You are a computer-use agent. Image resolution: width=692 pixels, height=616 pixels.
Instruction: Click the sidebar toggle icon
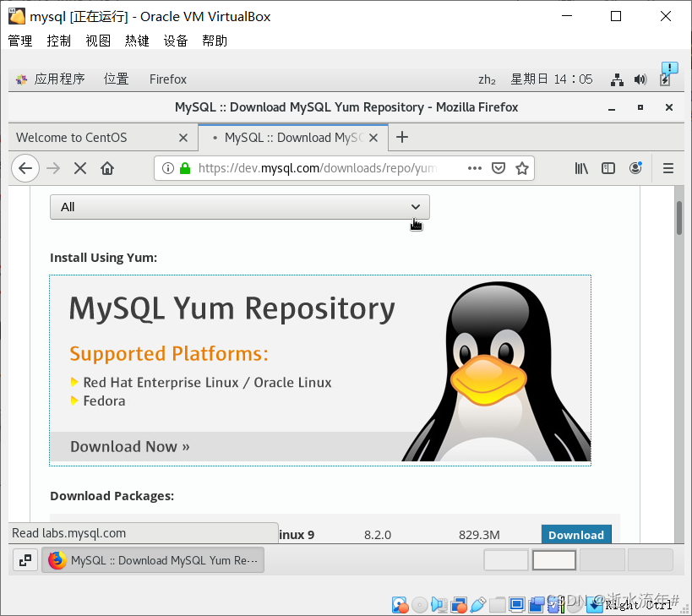click(x=608, y=168)
